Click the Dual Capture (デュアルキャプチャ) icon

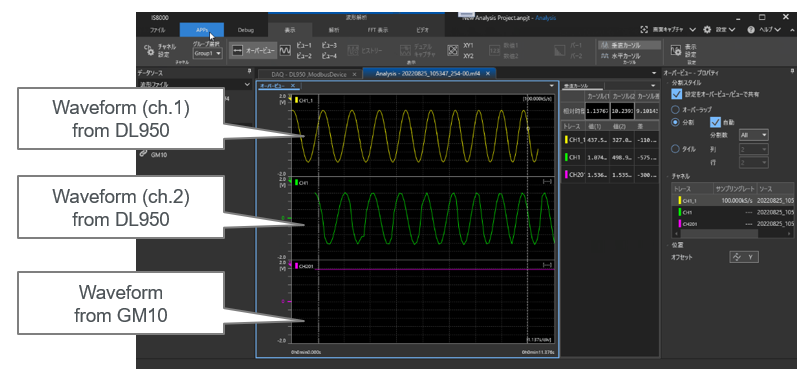[405, 51]
